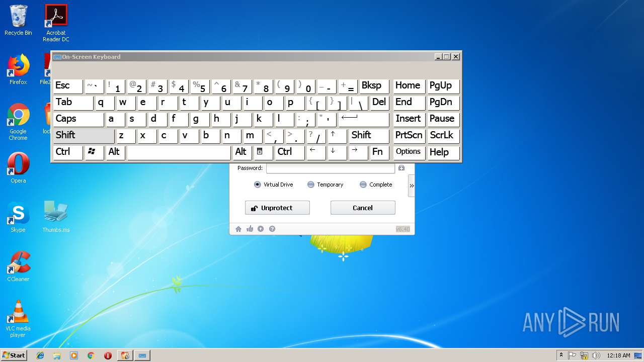Click the media player taskbar icon
The width and height of the screenshot is (644, 362).
(x=74, y=355)
